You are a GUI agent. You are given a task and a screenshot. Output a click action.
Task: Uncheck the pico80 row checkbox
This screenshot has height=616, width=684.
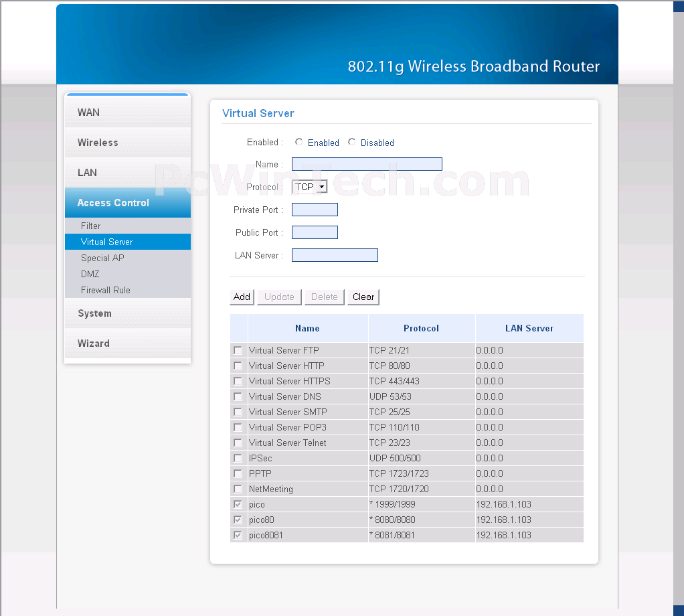pos(238,520)
